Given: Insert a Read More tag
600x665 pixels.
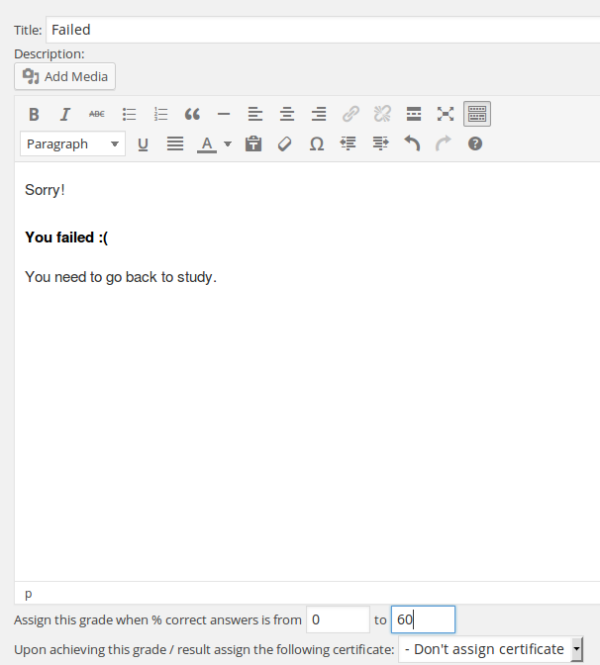Looking at the screenshot, I should 414,114.
